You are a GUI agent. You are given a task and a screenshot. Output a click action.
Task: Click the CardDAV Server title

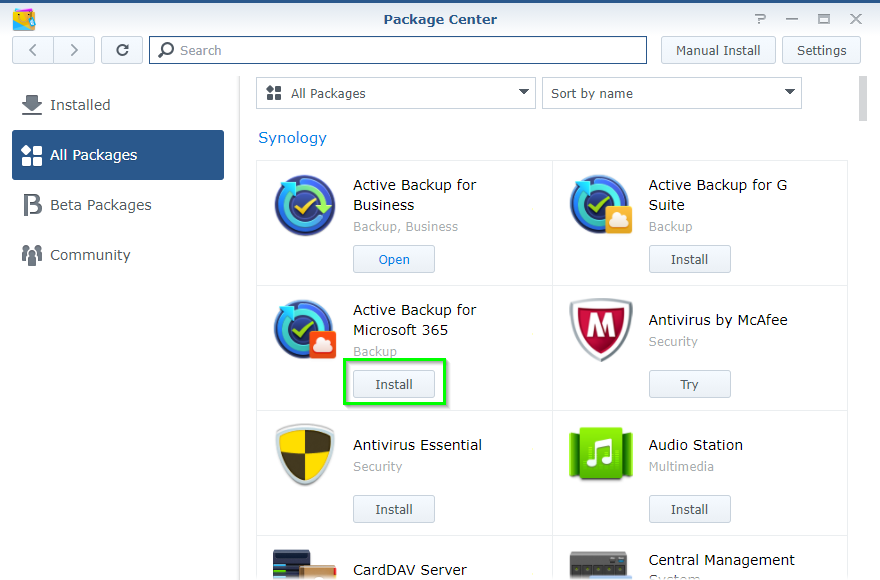pyautogui.click(x=410, y=570)
